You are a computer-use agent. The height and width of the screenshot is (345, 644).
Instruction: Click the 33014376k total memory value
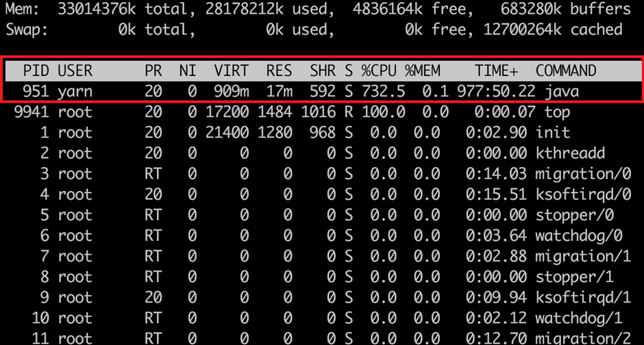tap(97, 9)
